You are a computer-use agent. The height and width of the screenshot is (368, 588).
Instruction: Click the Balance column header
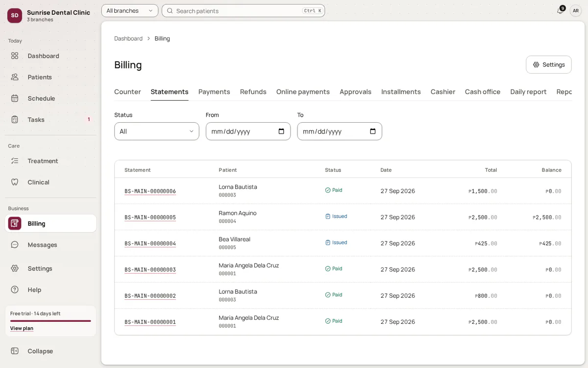pos(552,170)
